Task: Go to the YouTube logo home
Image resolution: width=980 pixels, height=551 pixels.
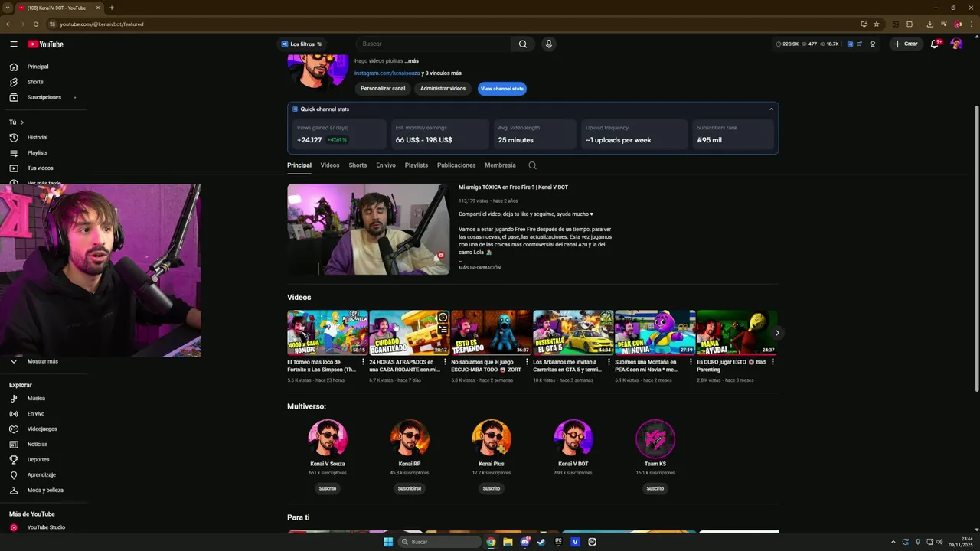Action: pyautogui.click(x=45, y=44)
